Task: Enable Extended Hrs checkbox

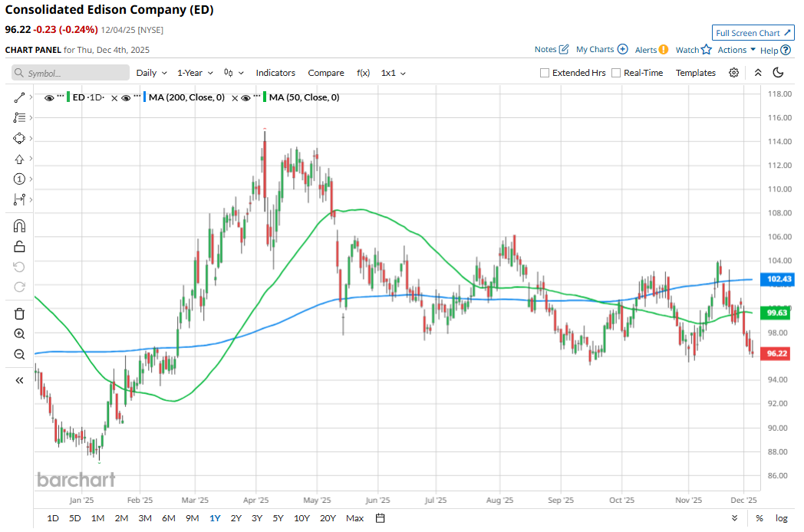Action: pyautogui.click(x=545, y=73)
